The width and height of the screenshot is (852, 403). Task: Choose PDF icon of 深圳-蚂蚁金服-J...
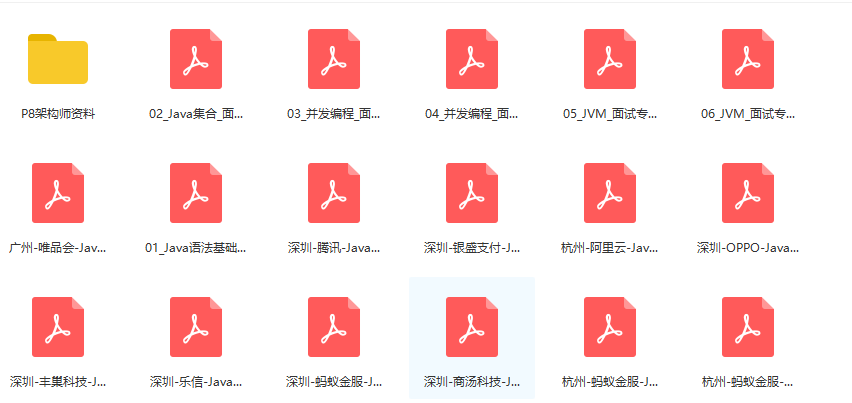(x=334, y=327)
